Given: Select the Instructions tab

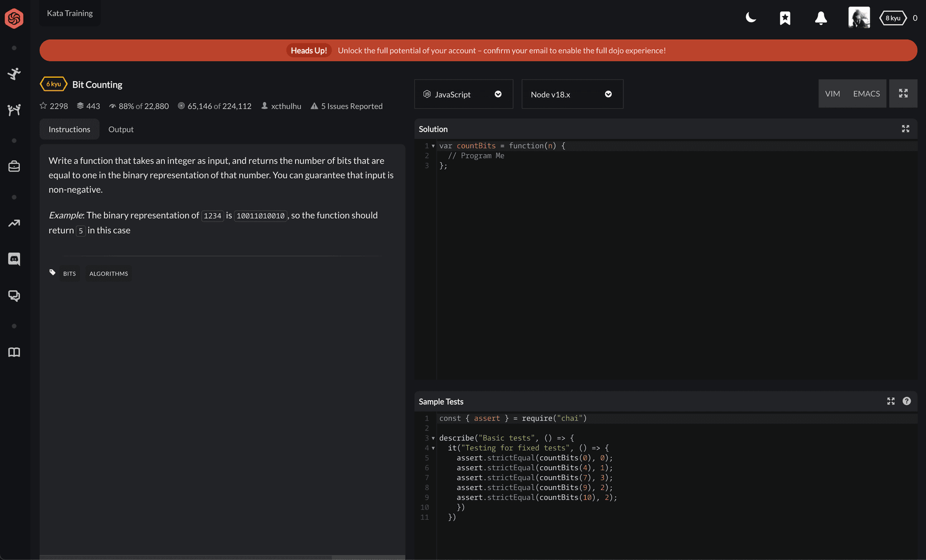Looking at the screenshot, I should tap(69, 129).
